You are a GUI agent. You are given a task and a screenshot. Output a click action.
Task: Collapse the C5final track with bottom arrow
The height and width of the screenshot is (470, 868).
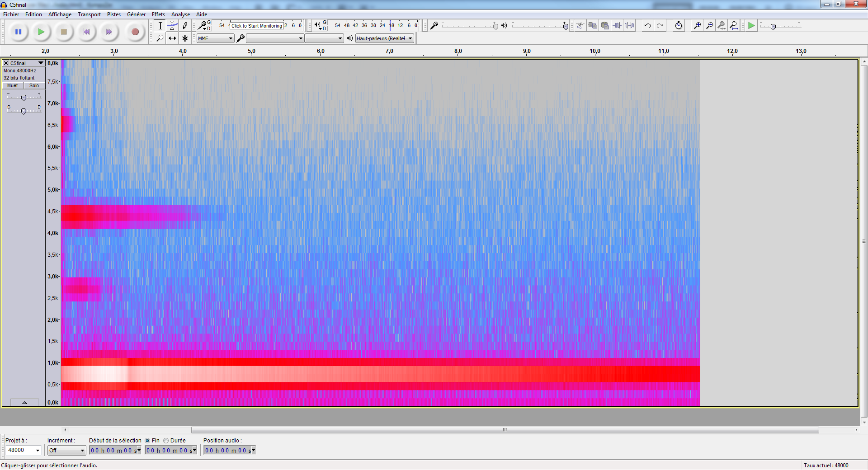pyautogui.click(x=24, y=403)
